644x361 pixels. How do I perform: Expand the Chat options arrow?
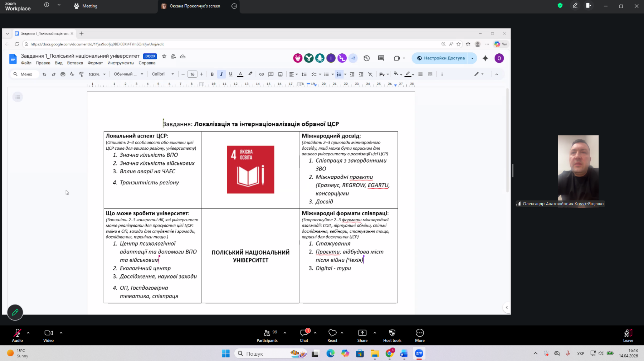click(x=315, y=333)
